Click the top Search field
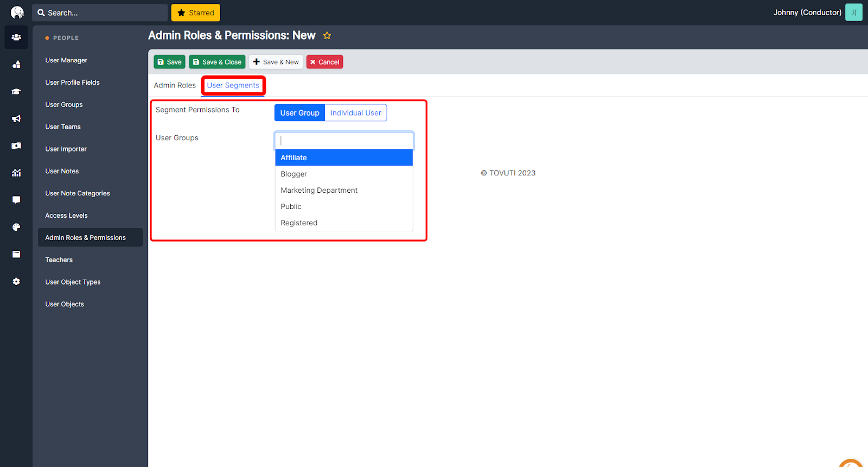Viewport: 868px width, 467px height. point(100,12)
